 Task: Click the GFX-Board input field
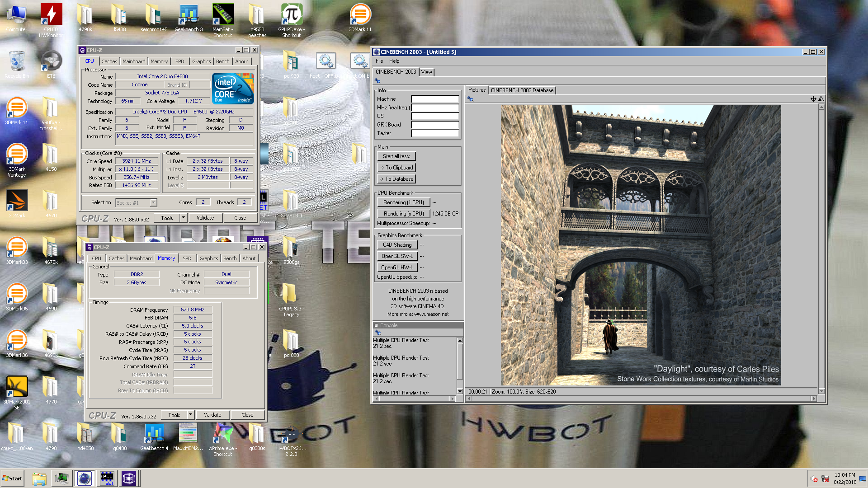point(435,125)
